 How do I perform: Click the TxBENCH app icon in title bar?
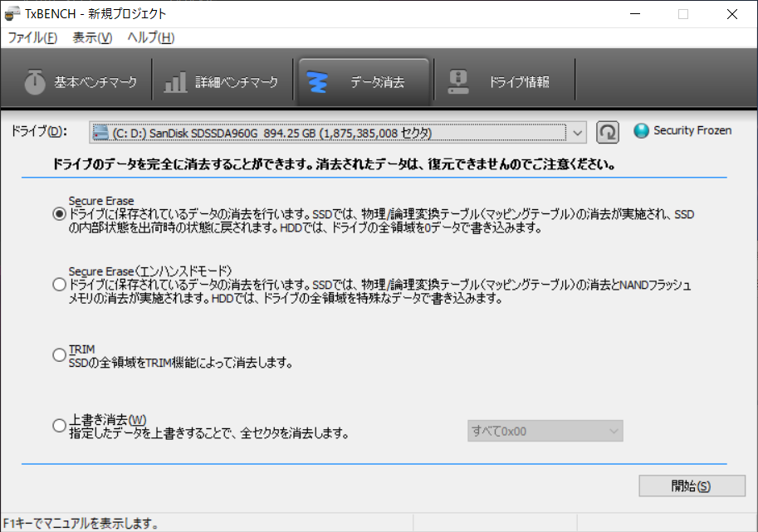(x=12, y=13)
